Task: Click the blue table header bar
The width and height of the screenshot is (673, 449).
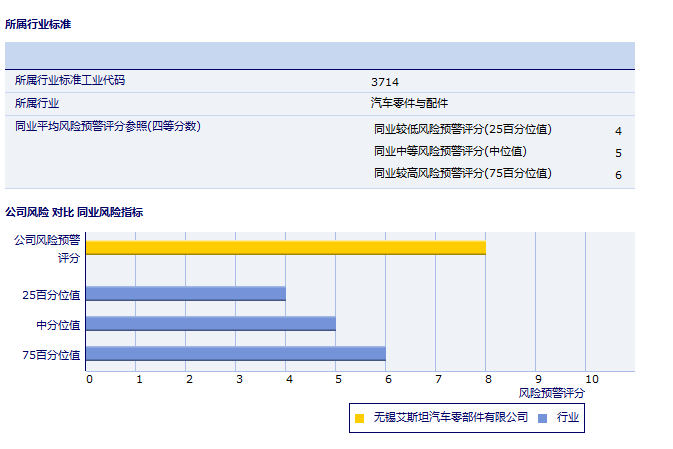Action: click(x=319, y=55)
